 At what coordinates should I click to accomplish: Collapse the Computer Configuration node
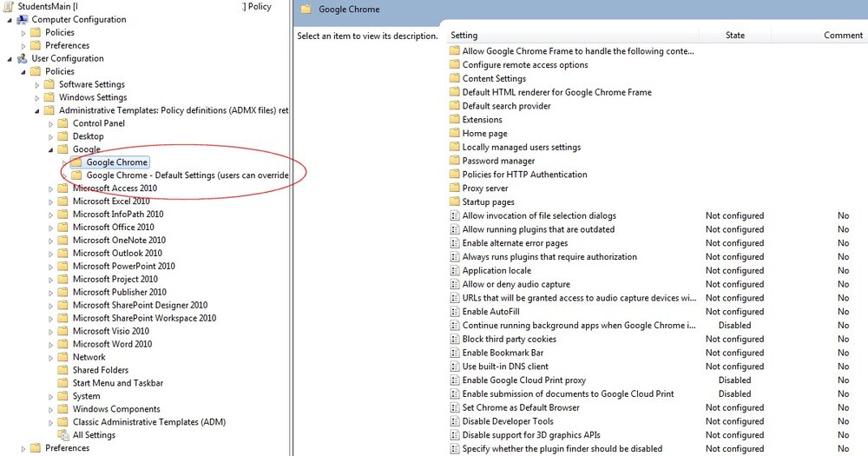point(10,20)
